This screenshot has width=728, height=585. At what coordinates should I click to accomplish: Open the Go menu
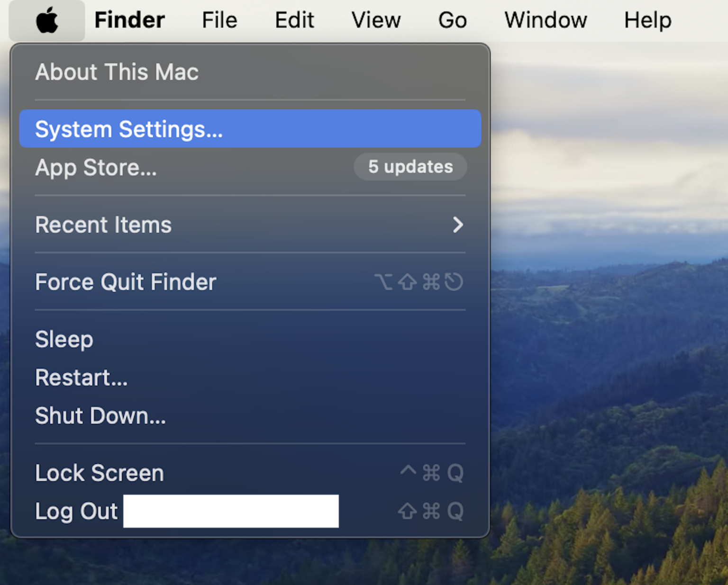point(451,19)
